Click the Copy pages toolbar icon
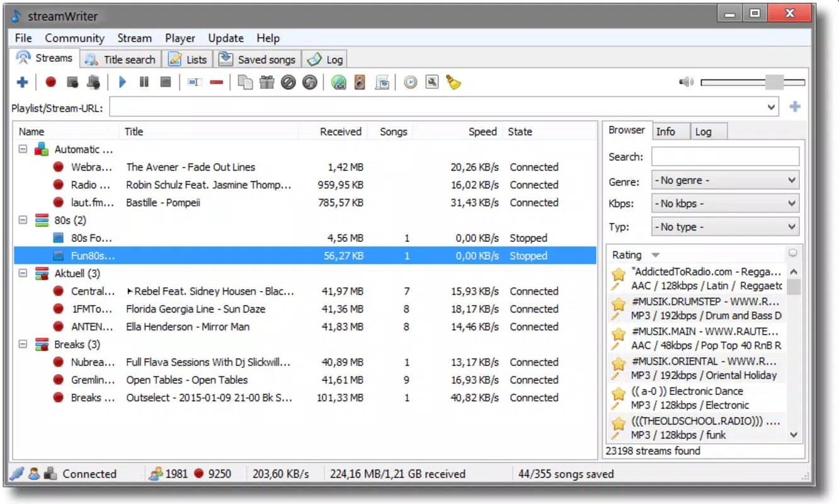Viewport: 839px width, 504px height. pyautogui.click(x=245, y=82)
